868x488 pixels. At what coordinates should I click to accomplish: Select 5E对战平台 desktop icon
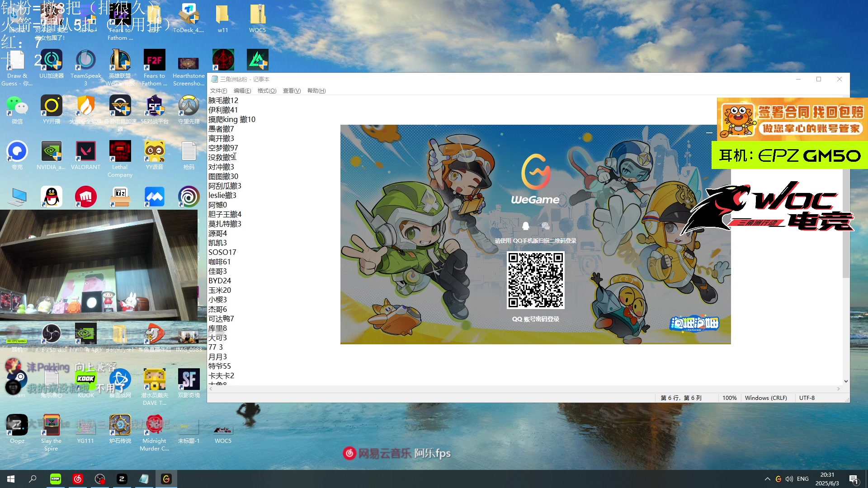(154, 110)
